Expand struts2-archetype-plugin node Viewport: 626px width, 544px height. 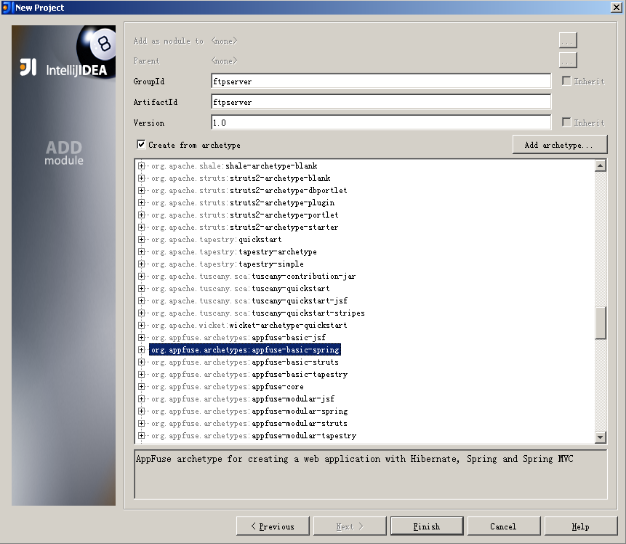coord(141,203)
